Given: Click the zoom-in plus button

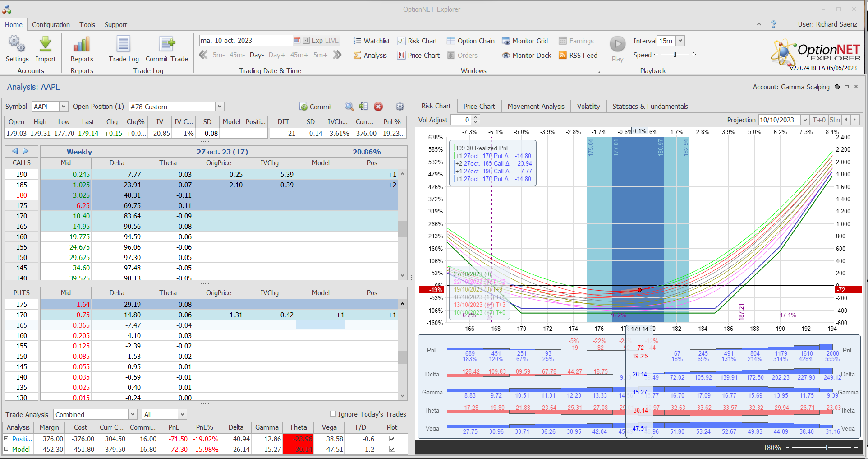Looking at the screenshot, I should (x=856, y=448).
